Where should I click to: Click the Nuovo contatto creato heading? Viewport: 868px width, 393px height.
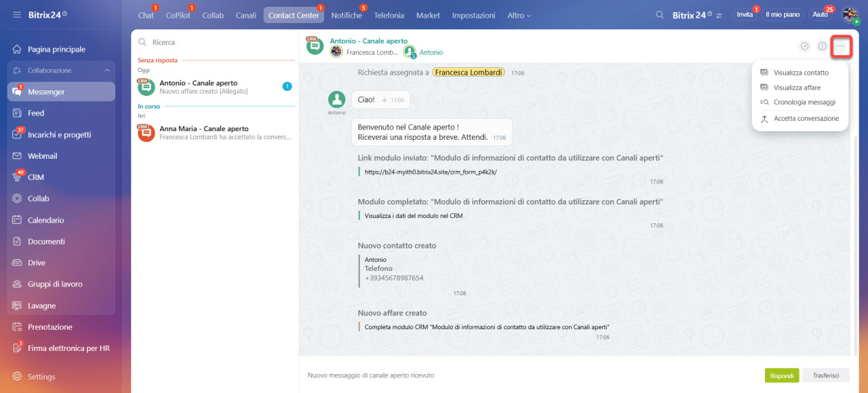point(397,246)
